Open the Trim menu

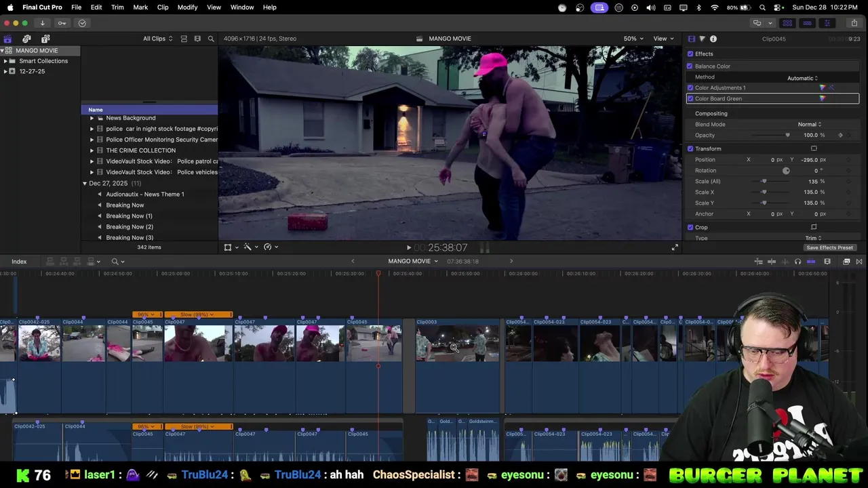(117, 7)
